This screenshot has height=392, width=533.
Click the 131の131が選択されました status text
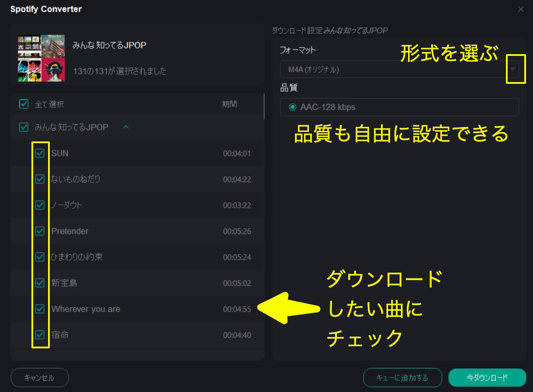pyautogui.click(x=120, y=71)
